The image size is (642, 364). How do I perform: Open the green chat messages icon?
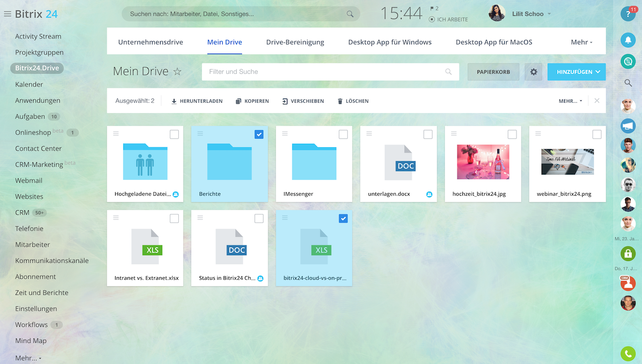coord(628,61)
